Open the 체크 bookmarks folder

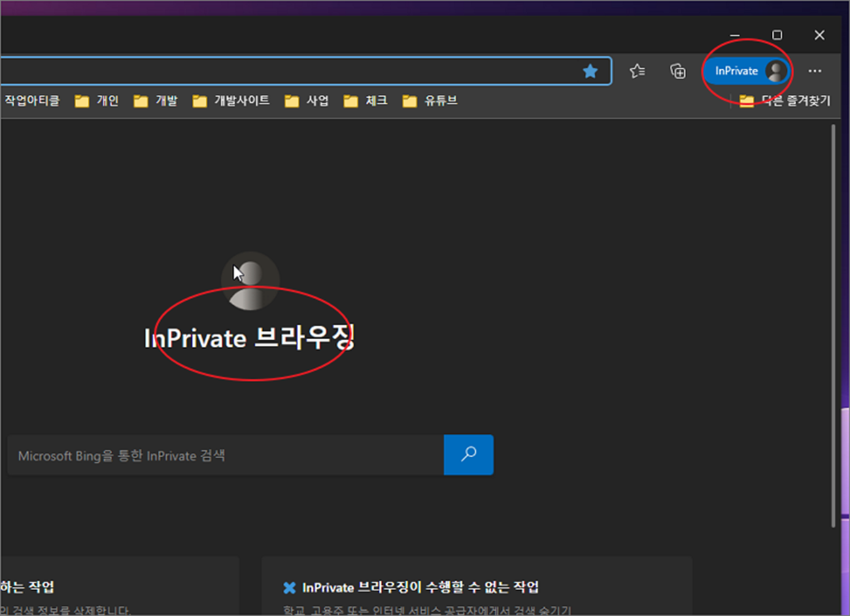coord(365,101)
